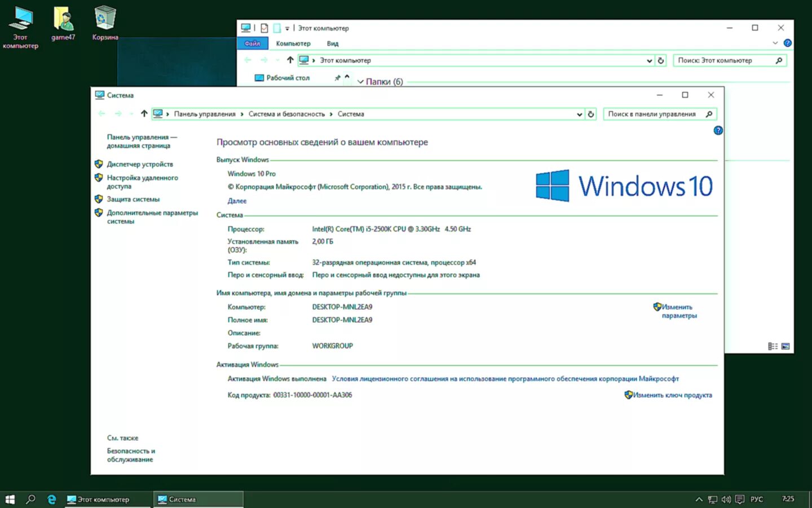Open help icon in Этот компьютер window

788,43
